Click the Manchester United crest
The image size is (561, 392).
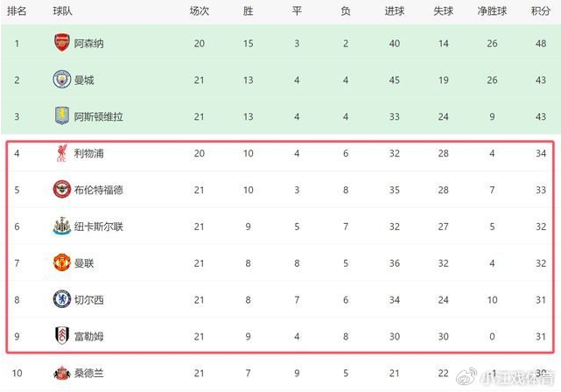[61, 263]
